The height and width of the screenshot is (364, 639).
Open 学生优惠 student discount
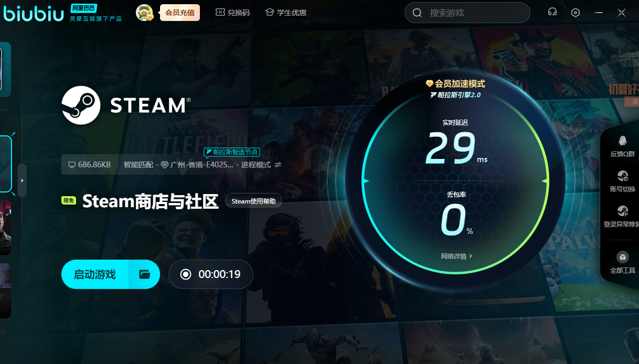tap(286, 13)
